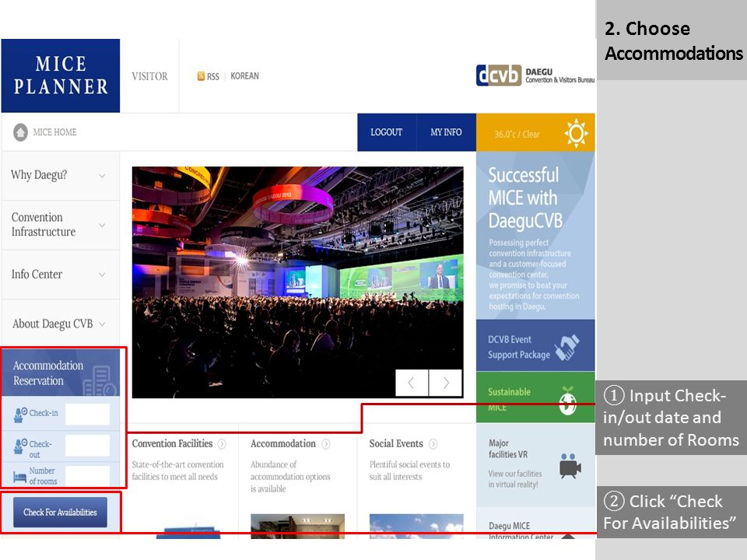Open DCVB Event Support Package banner
The height and width of the screenshot is (560, 747).
point(535,345)
